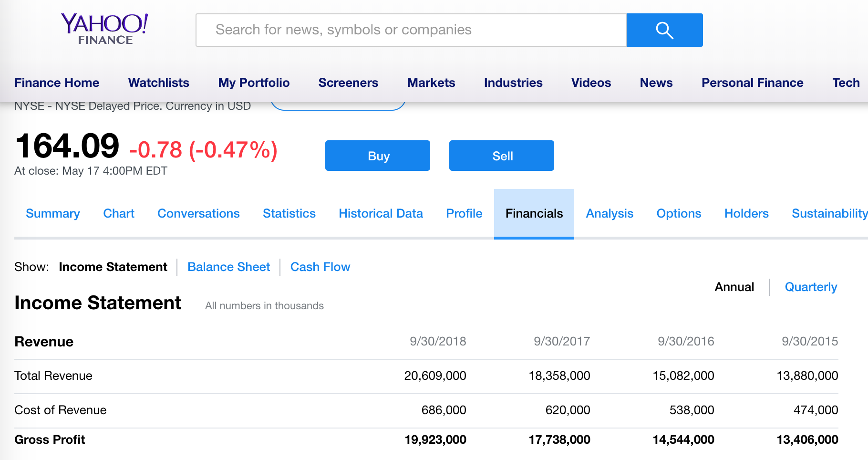Open the Analysis tab
This screenshot has height=460, width=868.
[610, 213]
